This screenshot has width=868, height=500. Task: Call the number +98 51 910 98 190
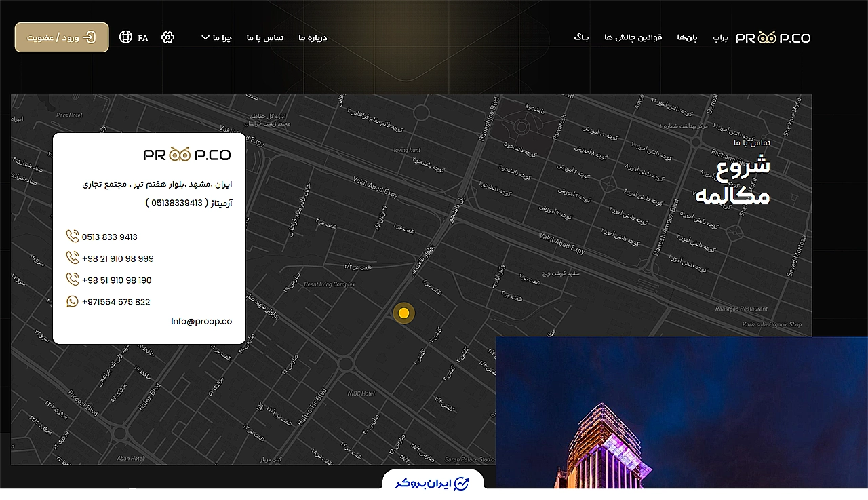tap(117, 281)
